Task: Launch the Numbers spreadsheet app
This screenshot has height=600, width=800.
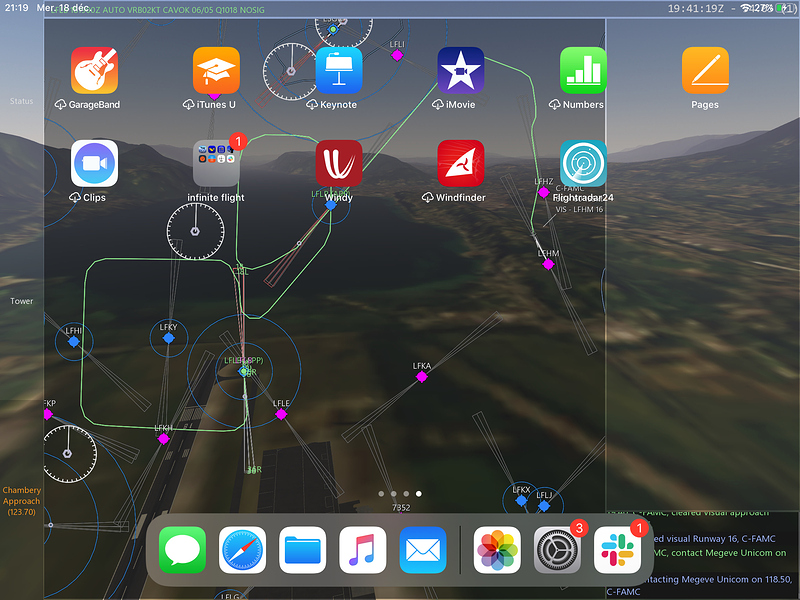Action: (x=583, y=70)
